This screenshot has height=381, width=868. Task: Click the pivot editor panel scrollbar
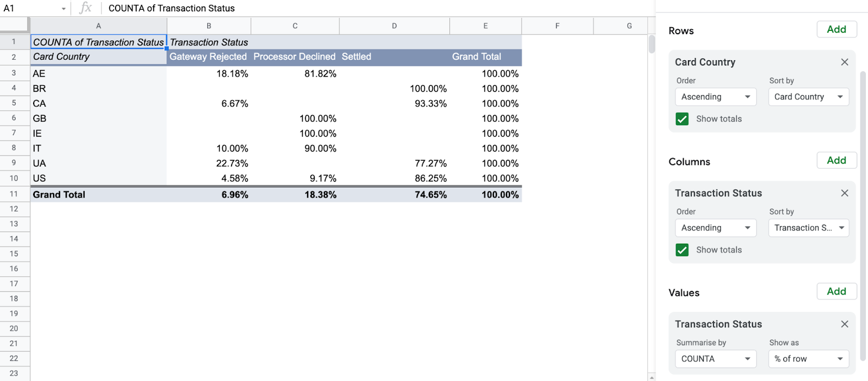(x=863, y=216)
